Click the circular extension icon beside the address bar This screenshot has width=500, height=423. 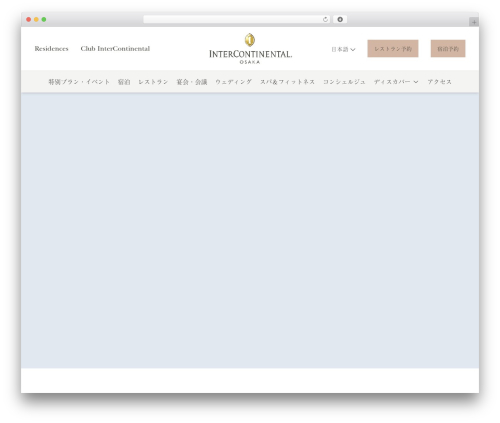(340, 19)
